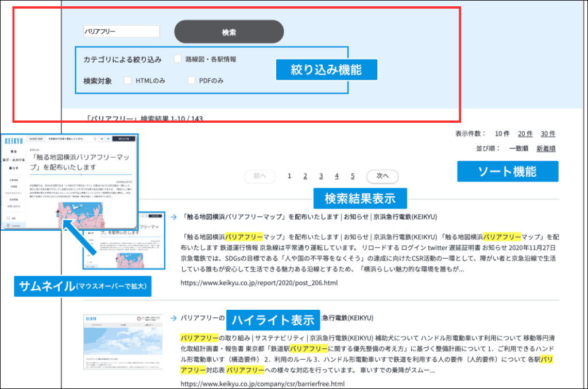Tick the PDFのみ checkbox
588x389 pixels.
(x=191, y=81)
